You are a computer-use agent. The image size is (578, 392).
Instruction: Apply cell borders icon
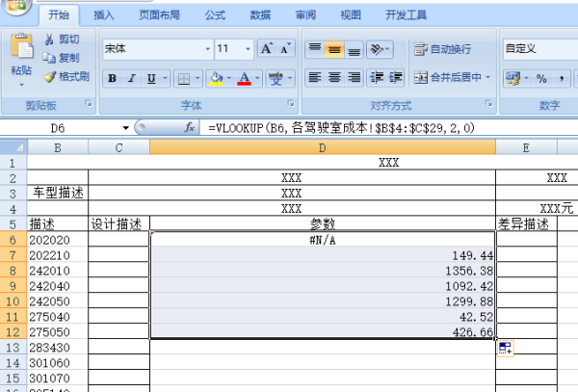pyautogui.click(x=184, y=78)
